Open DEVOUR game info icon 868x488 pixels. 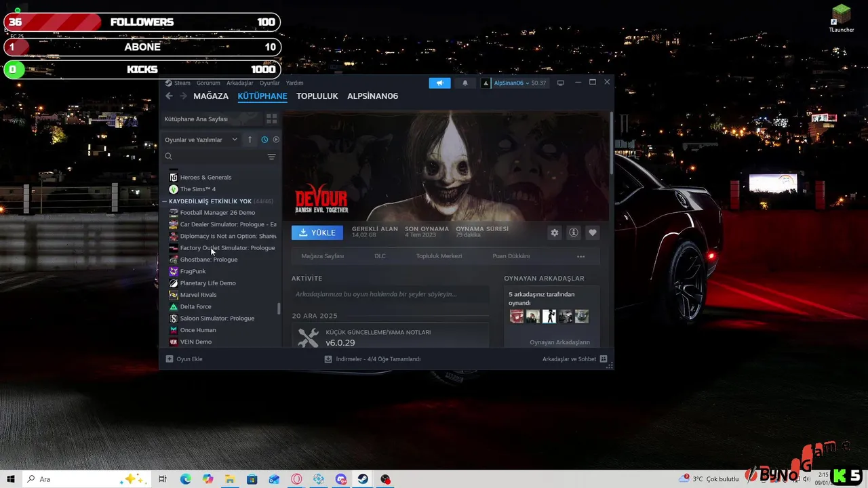point(574,232)
